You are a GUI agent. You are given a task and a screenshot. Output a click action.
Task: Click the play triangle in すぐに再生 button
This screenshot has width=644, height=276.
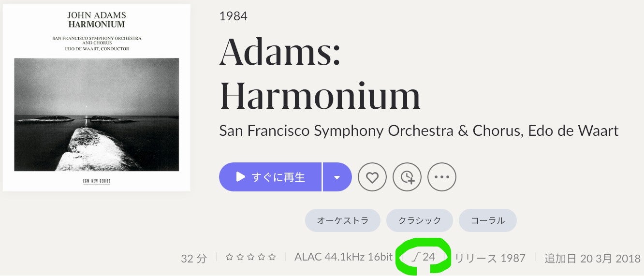click(x=240, y=177)
